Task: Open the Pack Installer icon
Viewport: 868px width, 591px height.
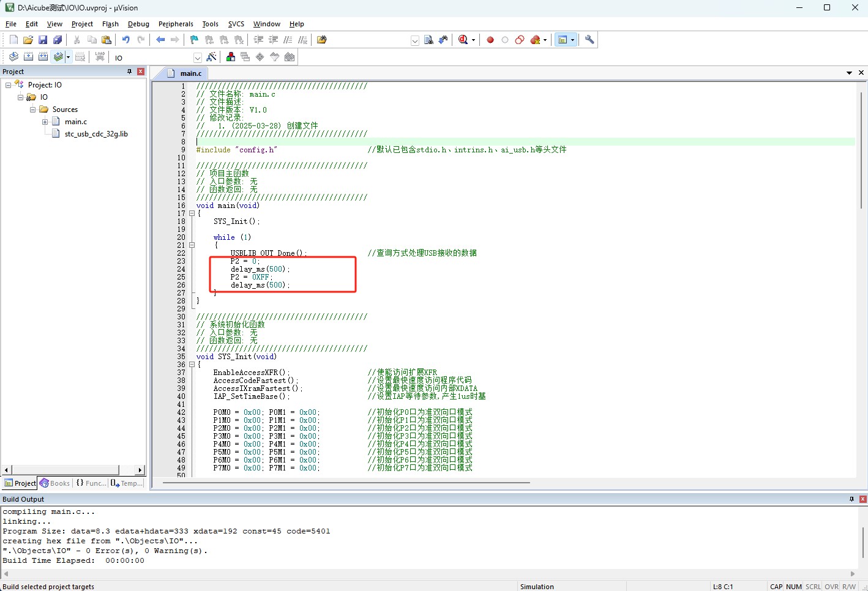Action: pos(290,57)
